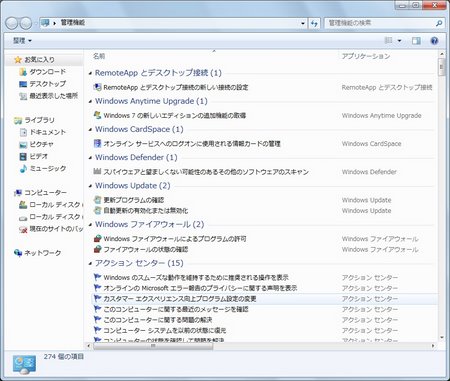Open the 整理 dropdown menu
This screenshot has height=381, width=450.
tap(22, 41)
